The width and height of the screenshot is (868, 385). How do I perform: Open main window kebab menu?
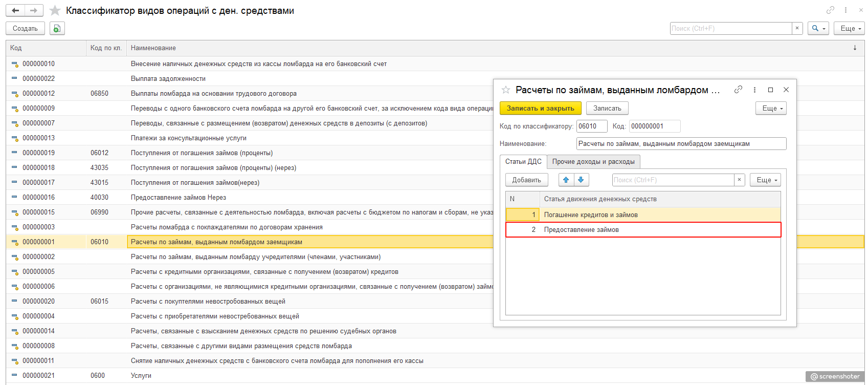click(845, 10)
